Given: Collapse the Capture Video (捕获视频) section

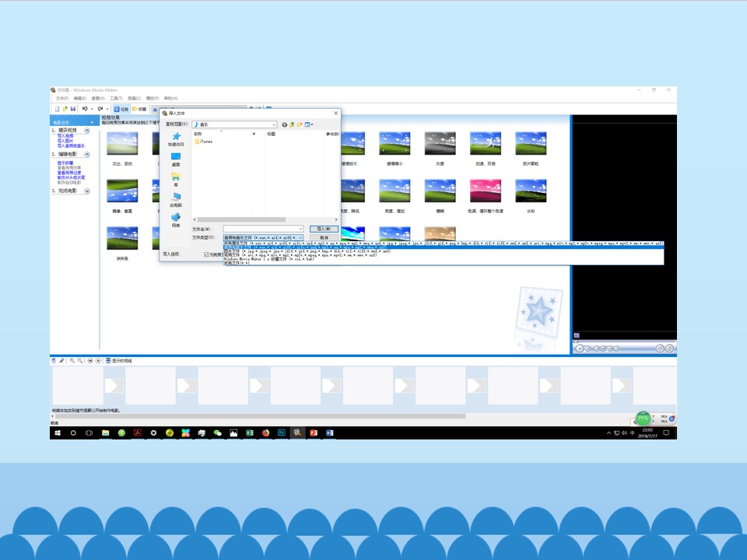Looking at the screenshot, I should (x=87, y=131).
